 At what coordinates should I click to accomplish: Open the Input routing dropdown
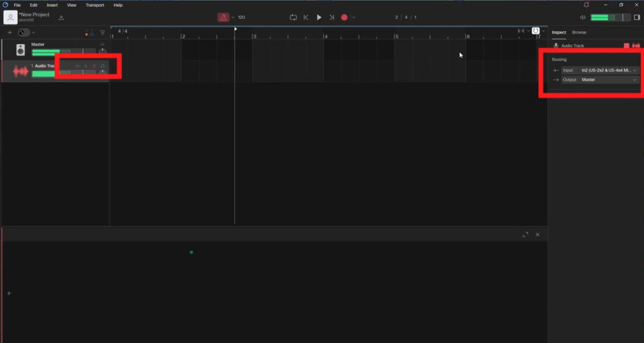609,70
